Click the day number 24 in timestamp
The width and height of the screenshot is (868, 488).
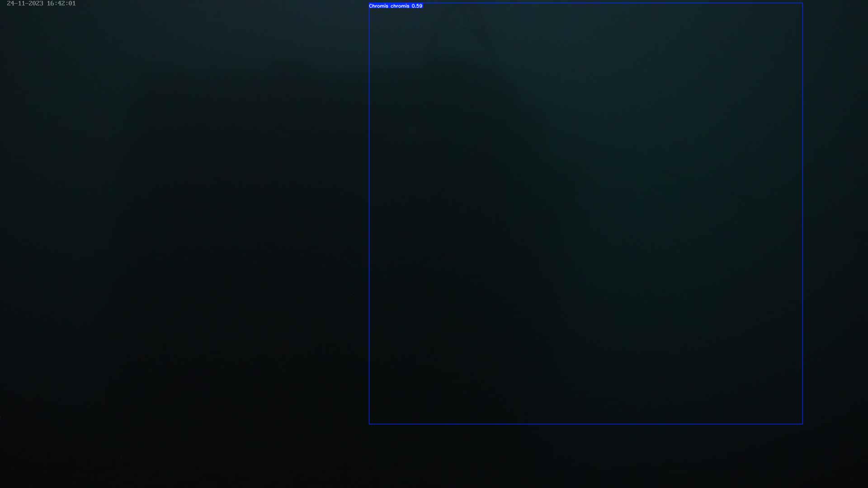pos(10,4)
